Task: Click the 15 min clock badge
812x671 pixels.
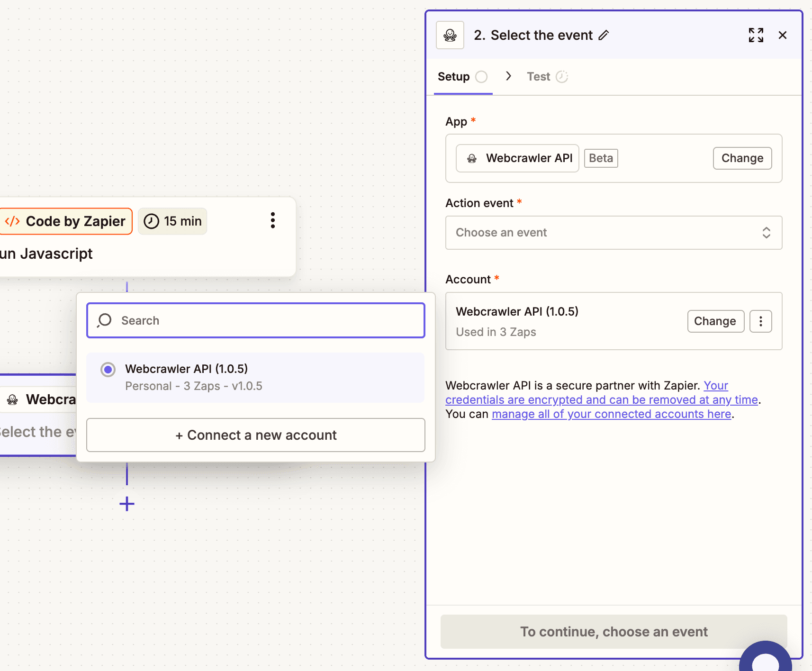Action: coord(172,221)
